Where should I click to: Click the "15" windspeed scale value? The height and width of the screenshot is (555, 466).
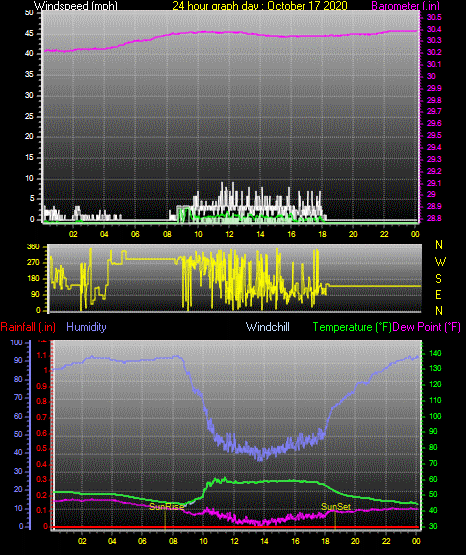coord(29,158)
